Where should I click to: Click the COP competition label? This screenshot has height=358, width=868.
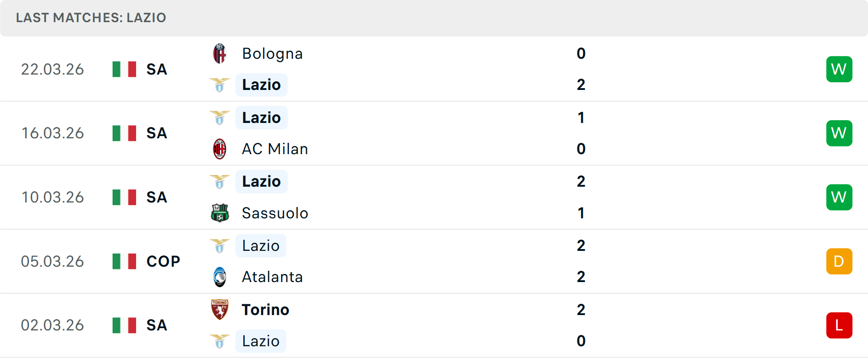coord(162,261)
